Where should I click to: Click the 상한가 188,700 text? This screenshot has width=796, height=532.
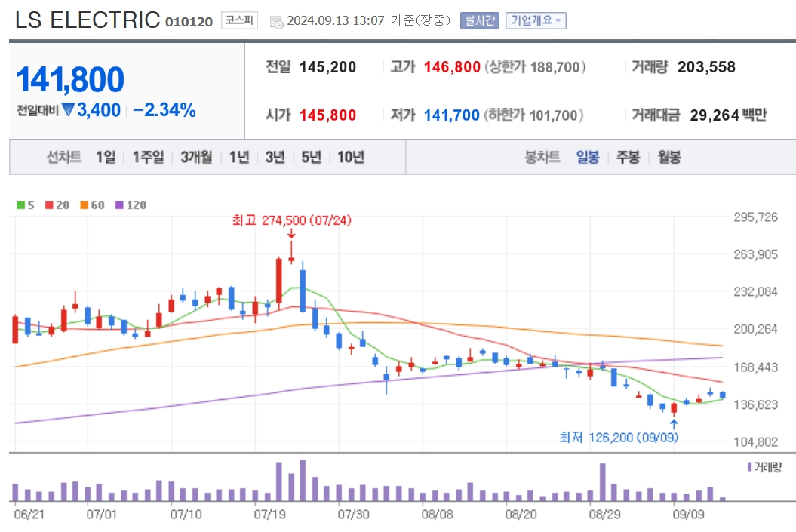click(535, 67)
